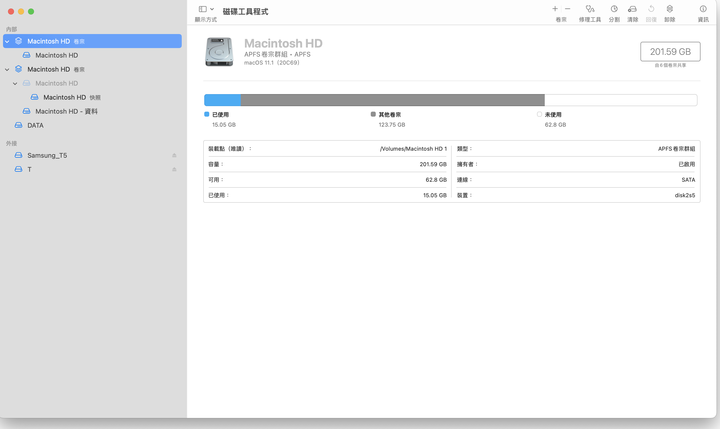Click the dimmed 回復 restore icon
Screen dimensions: 720x429
(x=651, y=9)
